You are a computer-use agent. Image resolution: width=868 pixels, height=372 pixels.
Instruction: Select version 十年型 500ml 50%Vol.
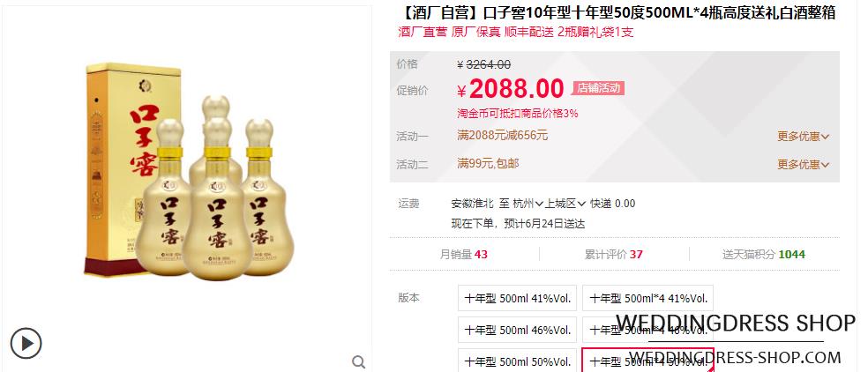click(x=517, y=362)
